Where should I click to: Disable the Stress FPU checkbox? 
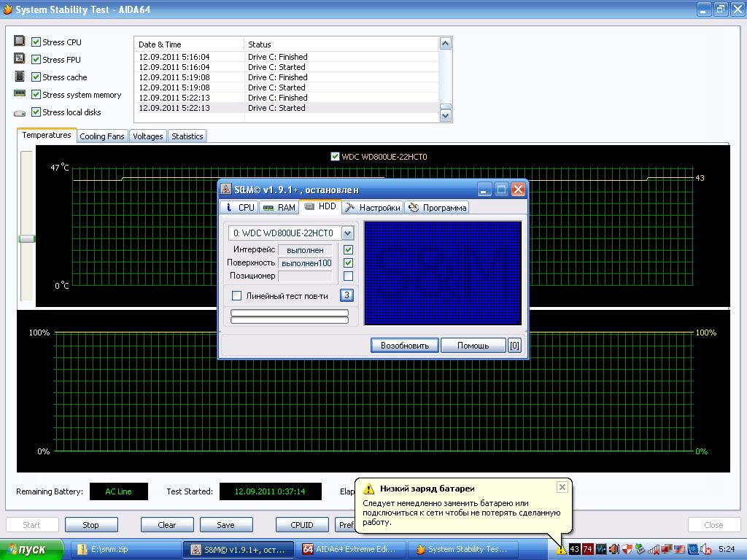(36, 60)
